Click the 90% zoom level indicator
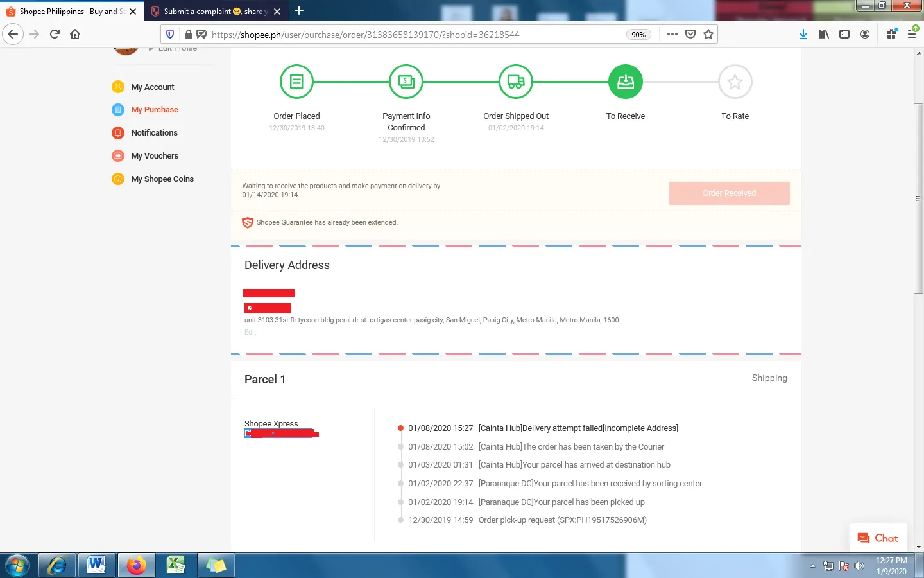 (638, 35)
